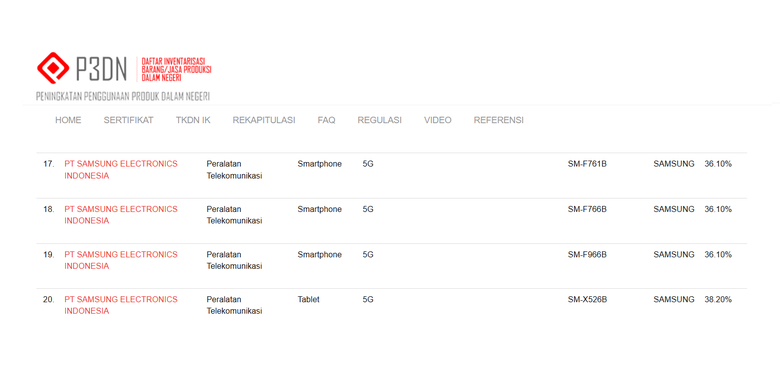Click the SM-F966B model cell
The image size is (780, 390).
pos(587,255)
